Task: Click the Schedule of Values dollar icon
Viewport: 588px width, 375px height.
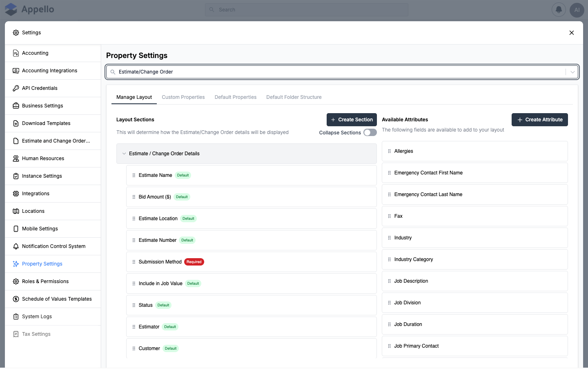Action: [16, 299]
